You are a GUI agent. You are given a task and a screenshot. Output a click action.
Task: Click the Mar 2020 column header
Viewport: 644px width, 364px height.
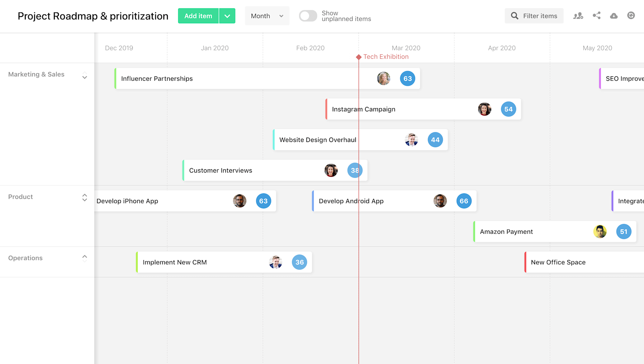pyautogui.click(x=406, y=48)
